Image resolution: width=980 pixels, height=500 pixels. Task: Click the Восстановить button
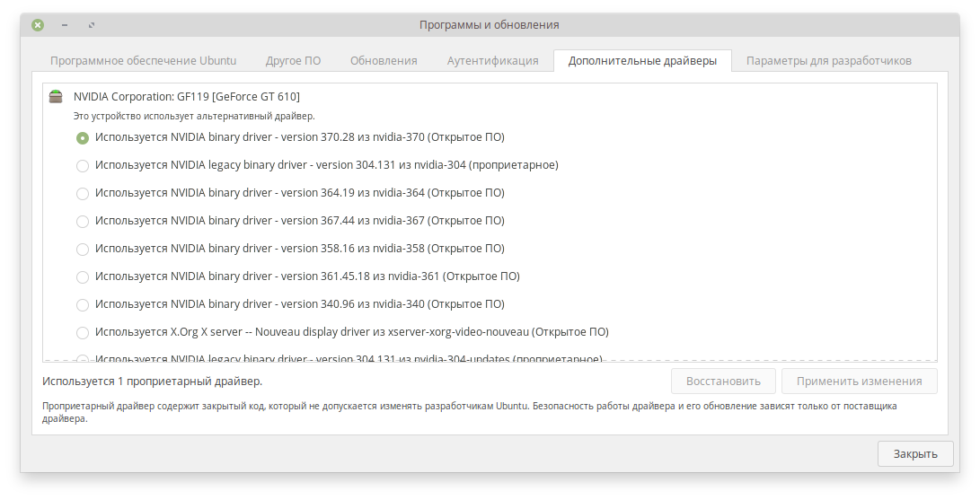(x=723, y=382)
